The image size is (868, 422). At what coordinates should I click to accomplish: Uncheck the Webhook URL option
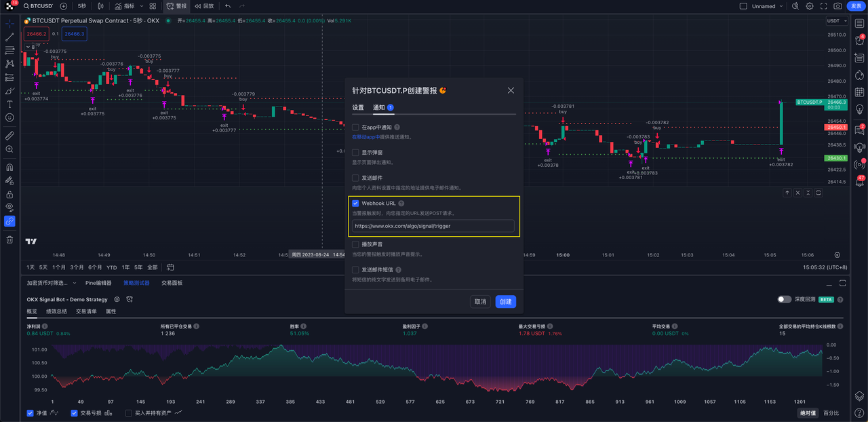[355, 203]
